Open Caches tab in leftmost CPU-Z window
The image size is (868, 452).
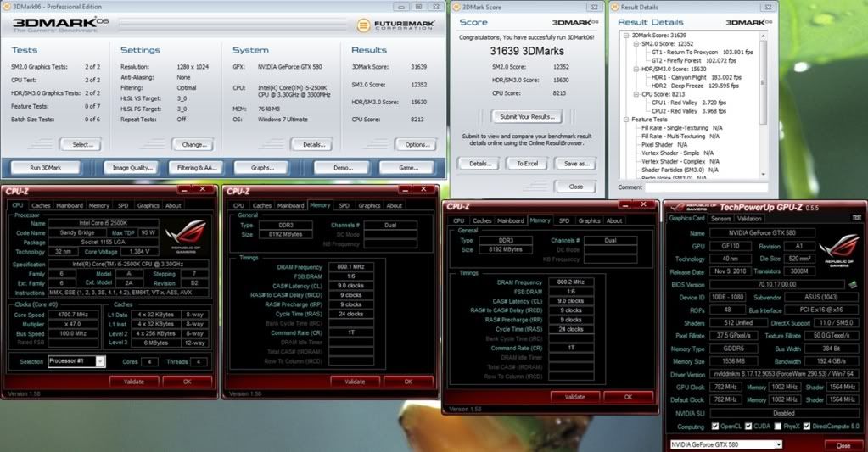(x=41, y=205)
